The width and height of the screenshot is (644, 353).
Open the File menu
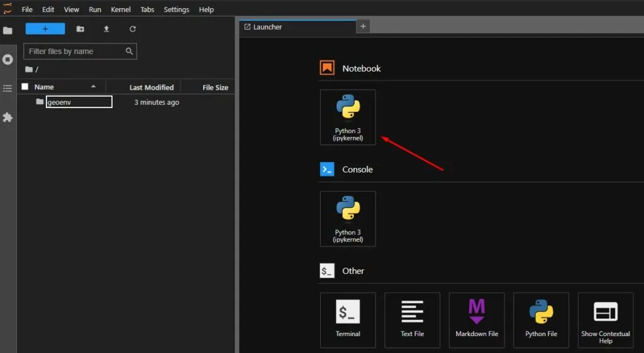(27, 9)
